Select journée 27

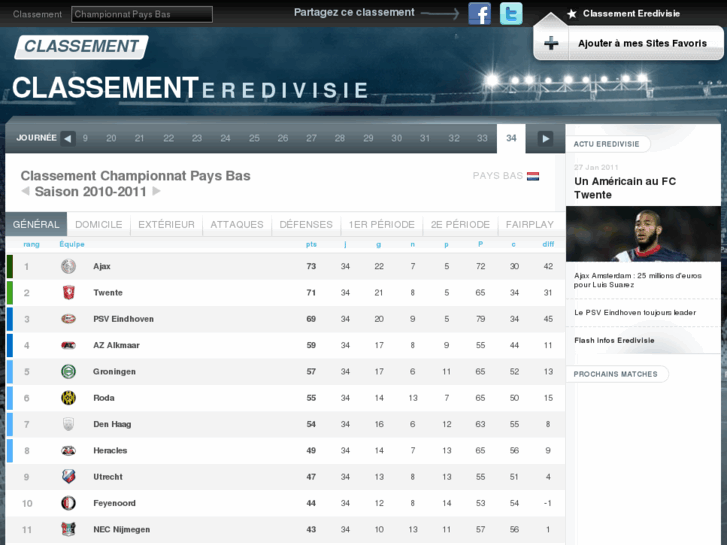[311, 138]
